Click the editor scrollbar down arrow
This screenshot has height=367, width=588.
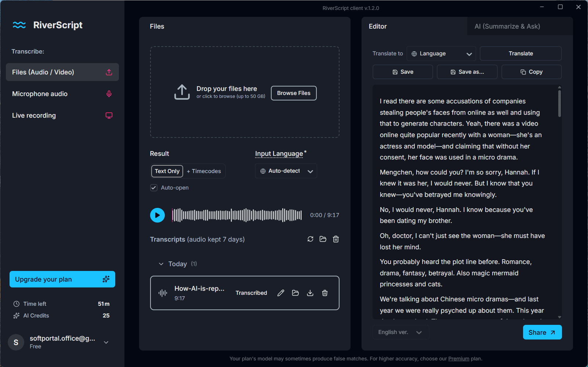(x=559, y=317)
